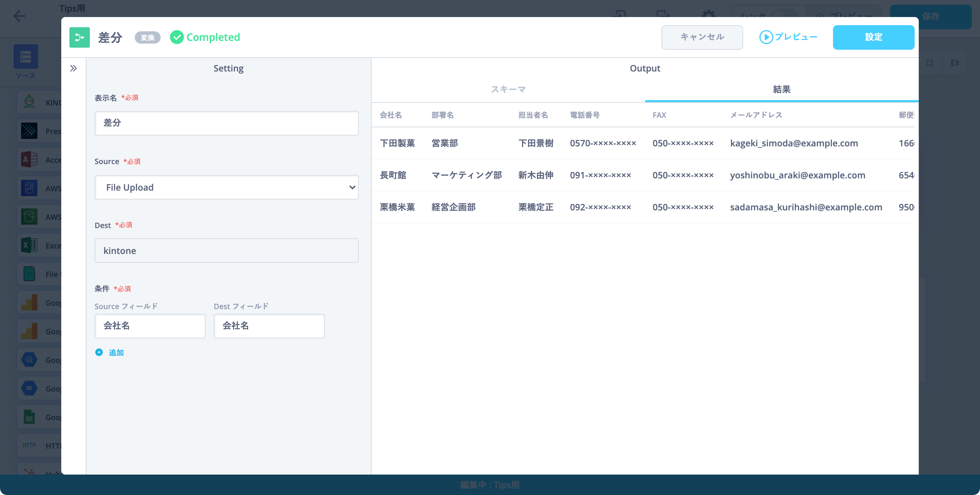980x495 pixels.
Task: Click the first AWS source icon
Action: (x=29, y=188)
